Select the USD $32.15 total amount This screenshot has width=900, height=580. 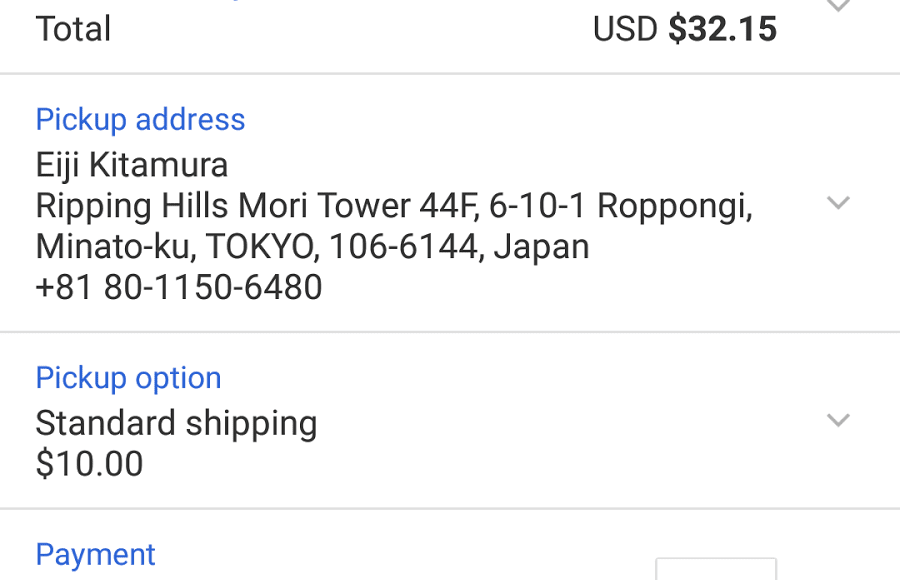pyautogui.click(x=686, y=29)
